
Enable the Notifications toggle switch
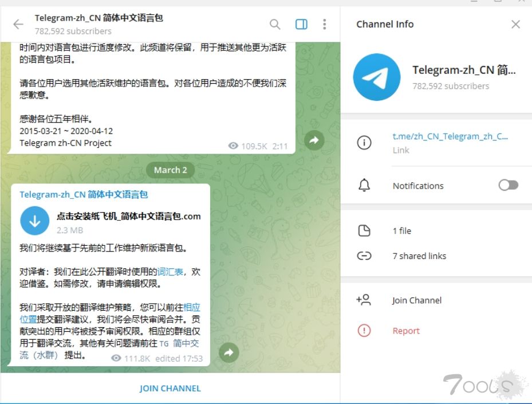[x=508, y=185]
